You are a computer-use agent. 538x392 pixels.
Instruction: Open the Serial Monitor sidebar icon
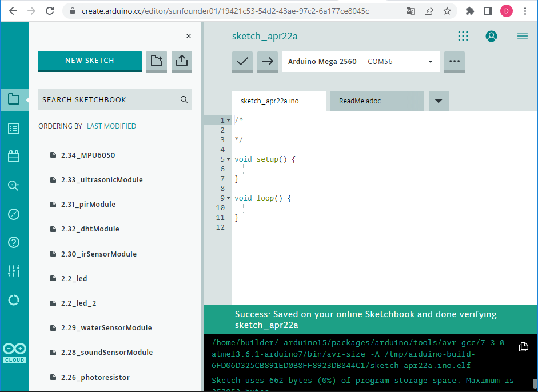(14, 186)
